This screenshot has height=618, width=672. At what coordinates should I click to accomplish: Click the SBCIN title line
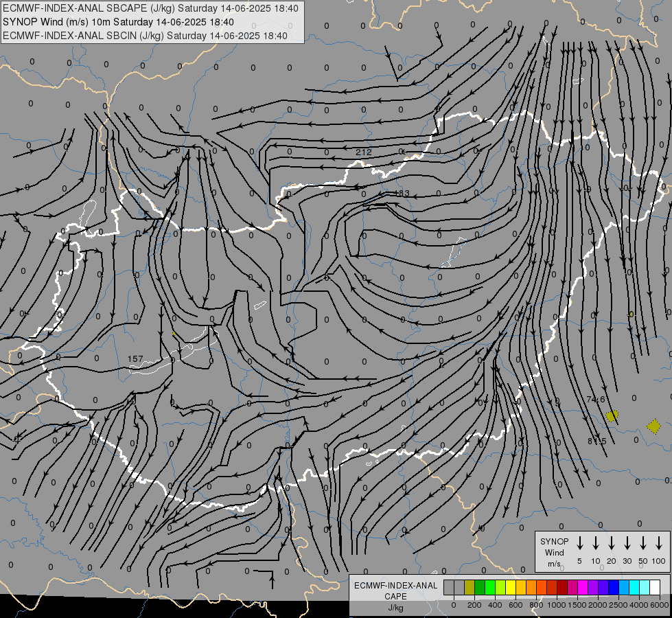[x=145, y=36]
